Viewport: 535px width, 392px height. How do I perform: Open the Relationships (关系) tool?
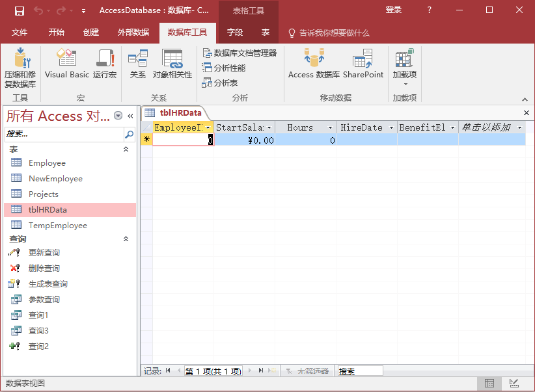click(x=138, y=65)
